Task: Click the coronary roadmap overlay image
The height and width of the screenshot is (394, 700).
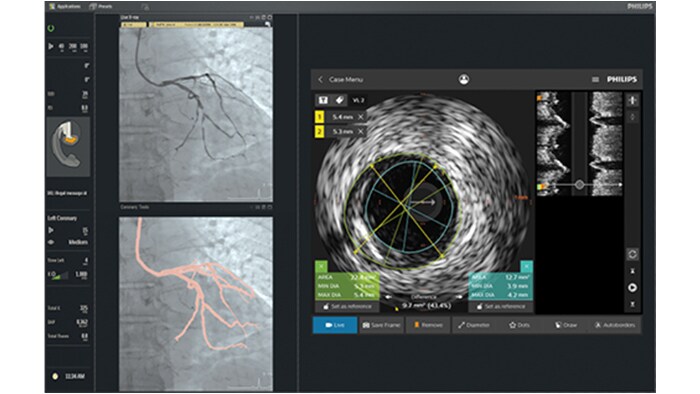Action: pyautogui.click(x=196, y=304)
